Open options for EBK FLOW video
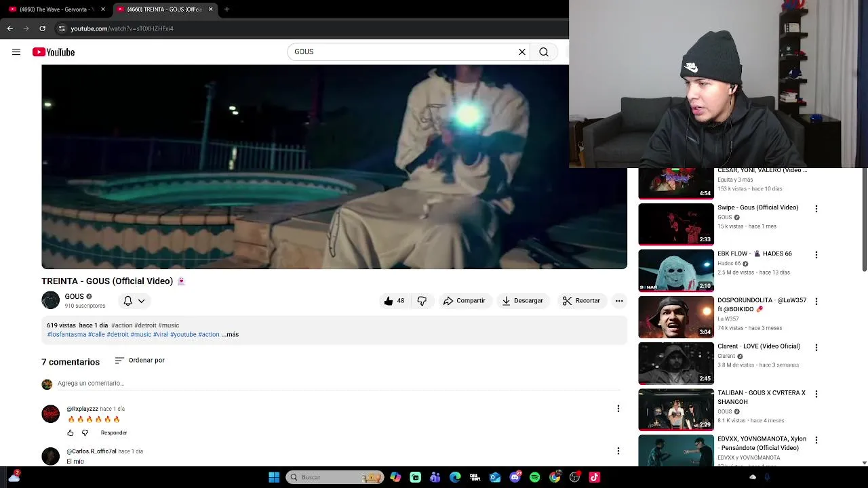This screenshot has width=868, height=488. [816, 255]
